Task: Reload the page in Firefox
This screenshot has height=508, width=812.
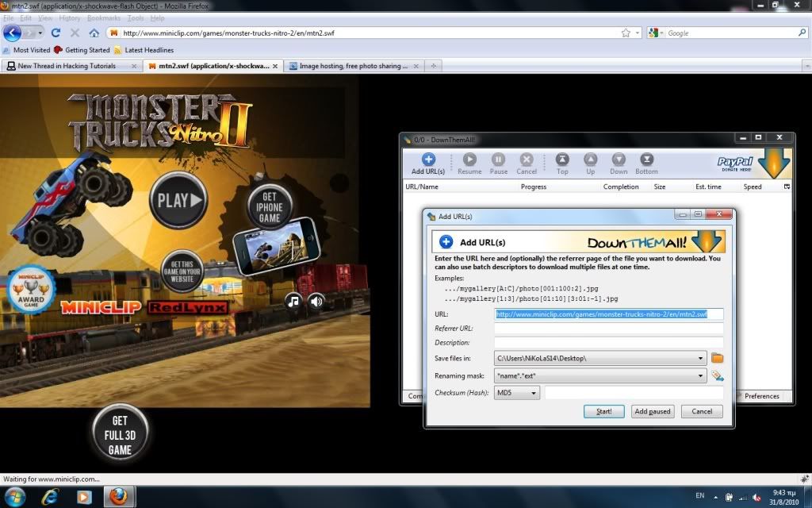Action: pyautogui.click(x=56, y=33)
